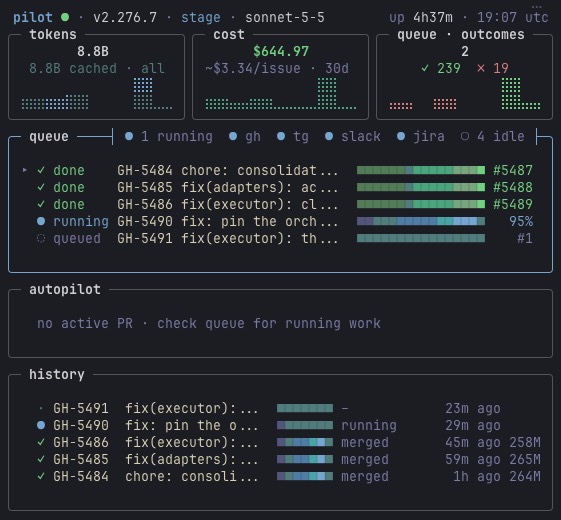
Task: Expand the GH-5484 queue row triangle
Action: [x=25, y=170]
